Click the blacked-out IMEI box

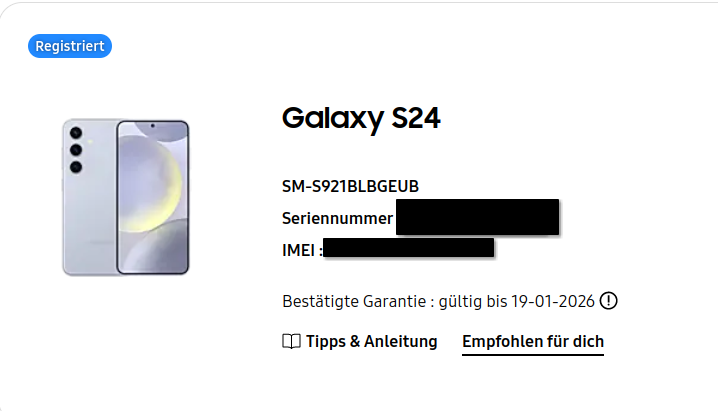tap(408, 248)
